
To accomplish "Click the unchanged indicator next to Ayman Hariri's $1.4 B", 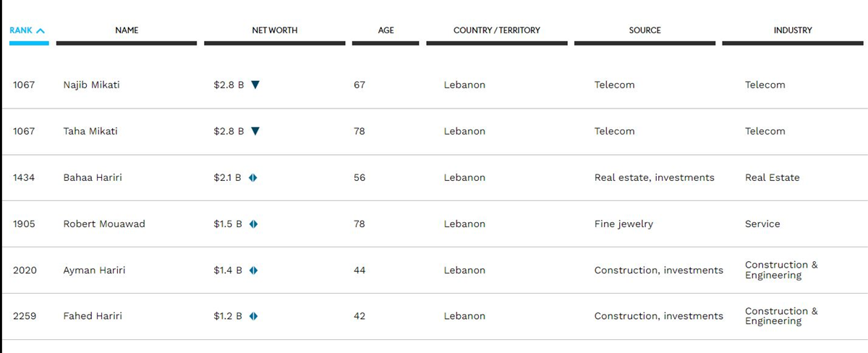I will pyautogui.click(x=253, y=270).
